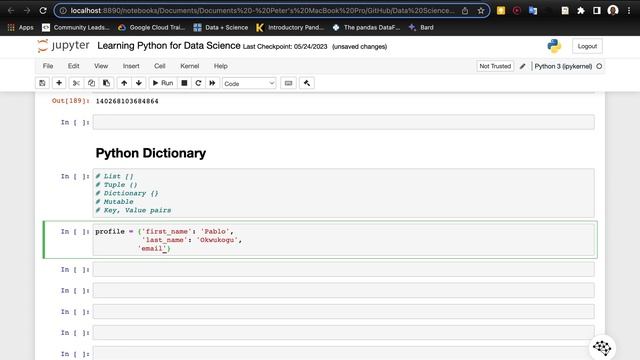The height and width of the screenshot is (360, 640).
Task: Open the Edit menu
Action: point(73,66)
